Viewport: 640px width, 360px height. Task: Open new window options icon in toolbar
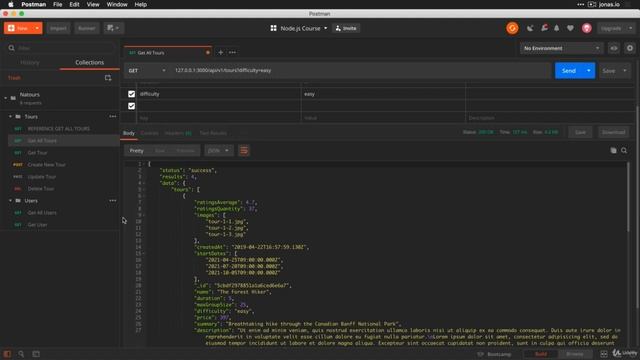113,28
